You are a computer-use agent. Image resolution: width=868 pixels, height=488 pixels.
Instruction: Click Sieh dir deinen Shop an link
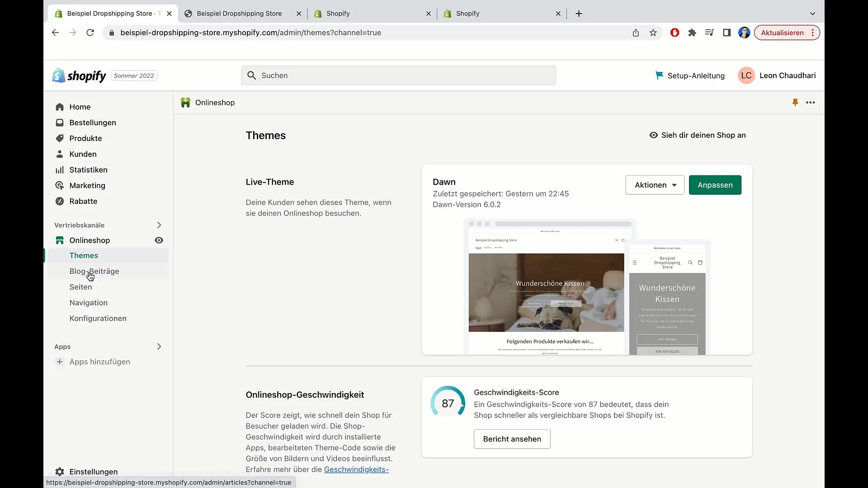coord(698,135)
